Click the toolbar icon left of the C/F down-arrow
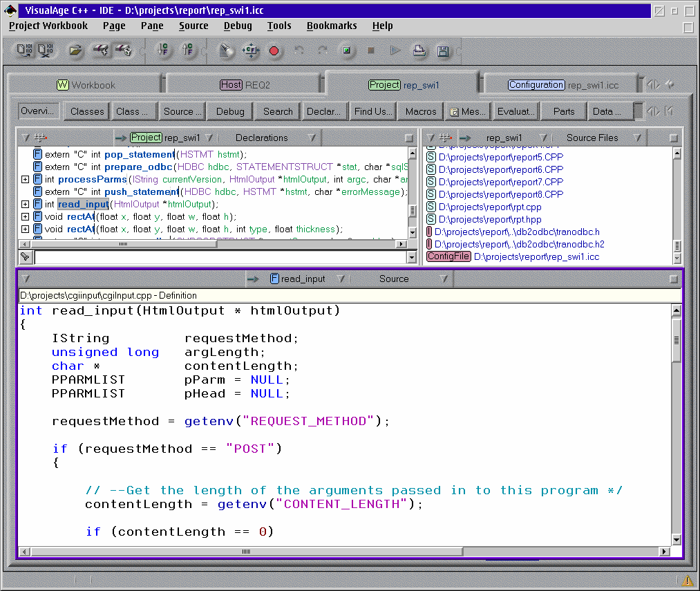Screen dimensions: 700x591 tap(124, 50)
